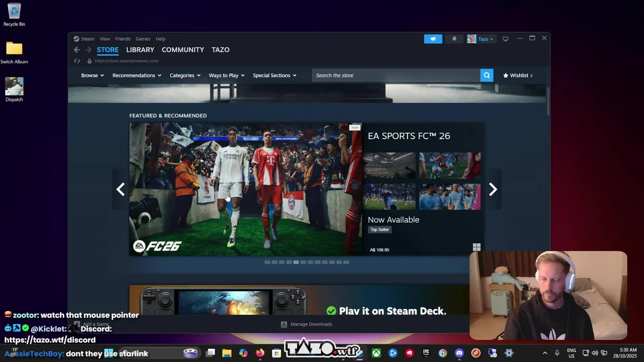Select the highlighted active carousel dot
Image resolution: width=644 pixels, height=362 pixels.
pyautogui.click(x=296, y=262)
